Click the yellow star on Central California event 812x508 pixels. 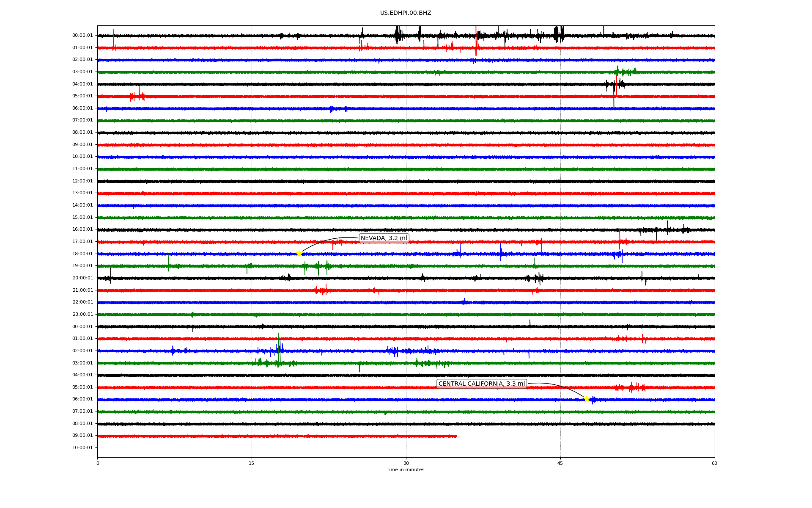(x=587, y=399)
